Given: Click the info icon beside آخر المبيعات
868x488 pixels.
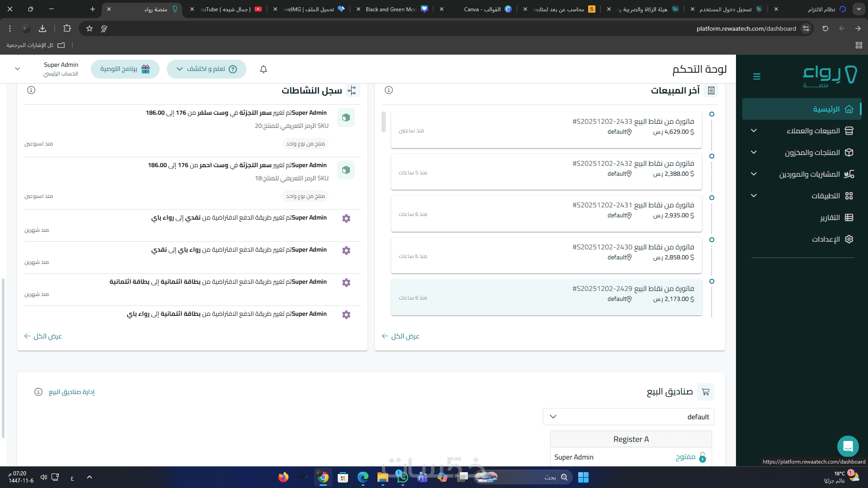Looking at the screenshot, I should click(x=389, y=90).
